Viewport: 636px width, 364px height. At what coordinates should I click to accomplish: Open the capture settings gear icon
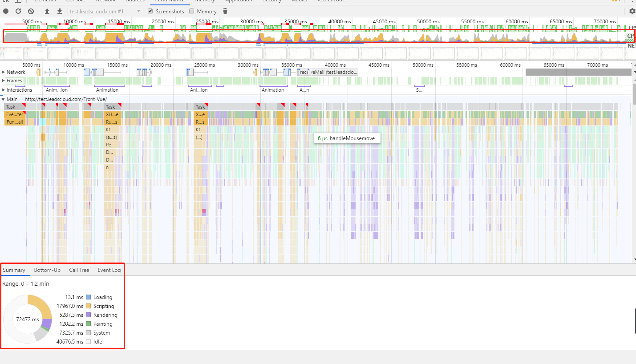632,11
